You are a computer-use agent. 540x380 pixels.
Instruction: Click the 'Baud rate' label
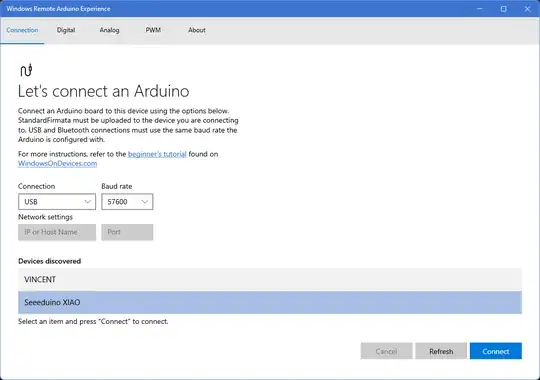click(117, 186)
